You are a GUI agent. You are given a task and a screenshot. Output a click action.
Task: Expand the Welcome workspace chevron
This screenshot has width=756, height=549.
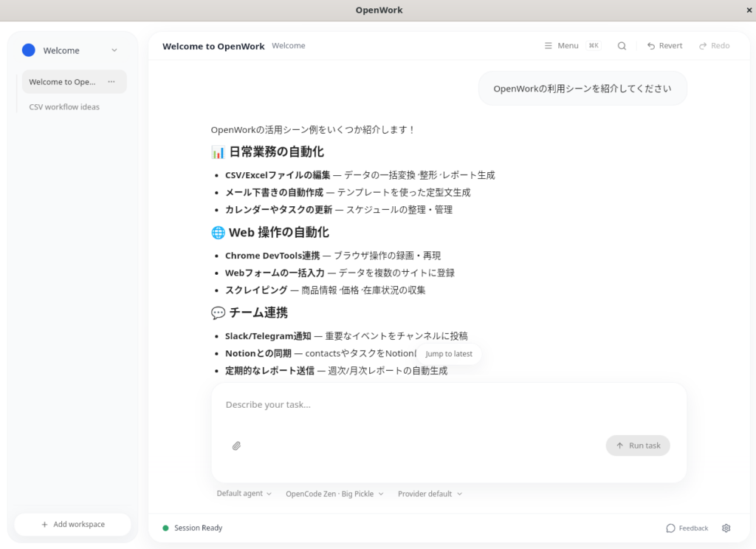click(x=114, y=50)
